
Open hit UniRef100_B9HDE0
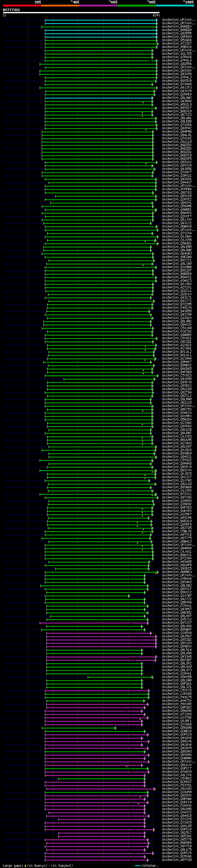click(176, 26)
